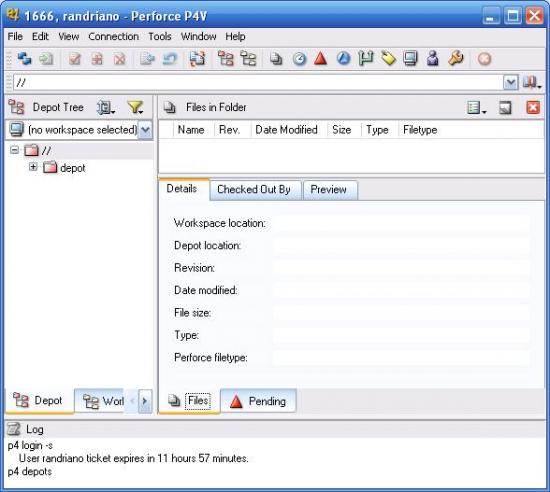
Task: Click the 'p4 depots' log line
Action: coord(30,472)
